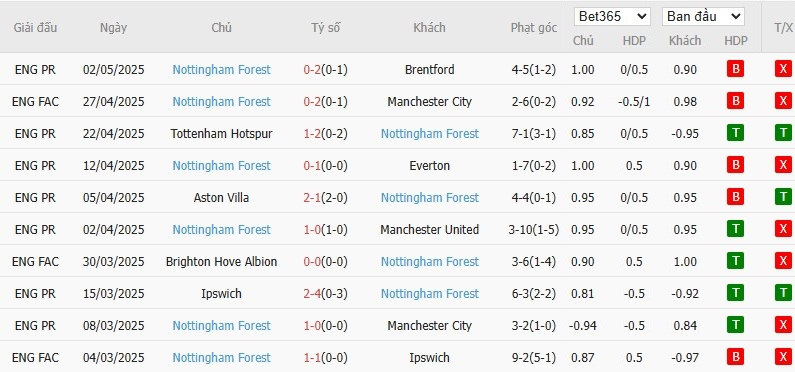Select the Tỷ số column header
The height and width of the screenshot is (372, 795).
pyautogui.click(x=326, y=28)
